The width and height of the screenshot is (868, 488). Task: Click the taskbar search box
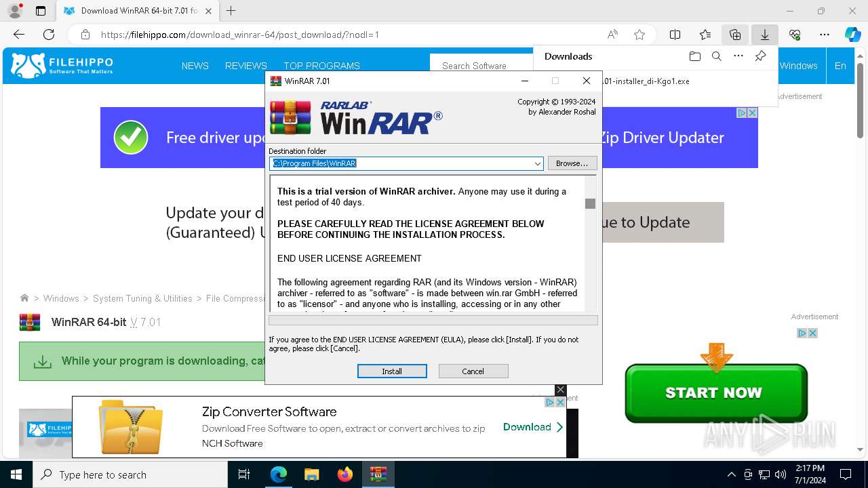point(130,474)
